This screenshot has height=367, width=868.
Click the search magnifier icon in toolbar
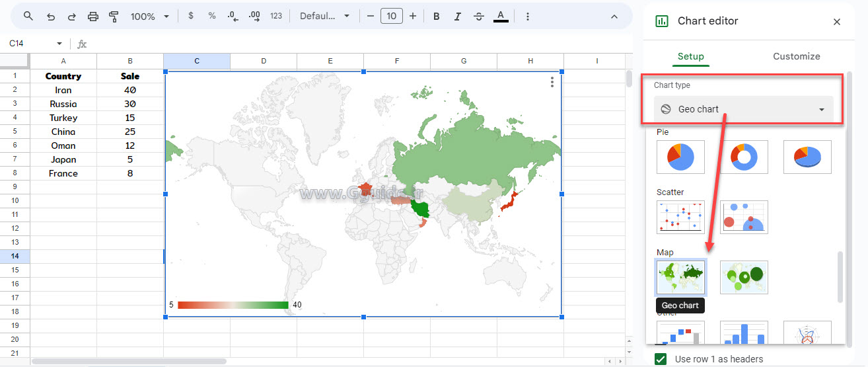click(28, 16)
